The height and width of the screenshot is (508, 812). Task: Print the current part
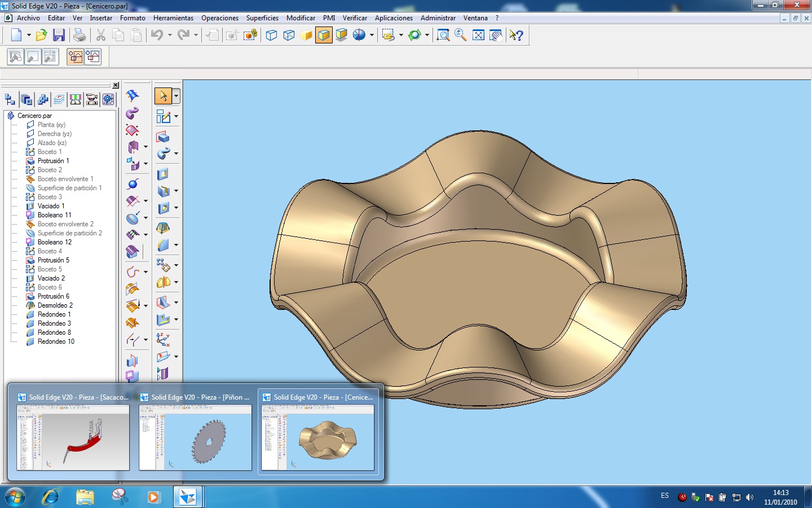(x=80, y=35)
